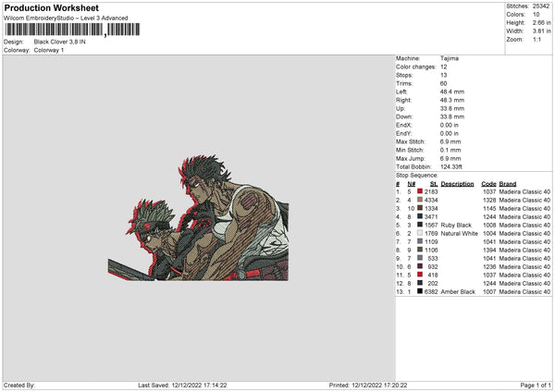Click the Total Bobbin value 124.33ft

pyautogui.click(x=451, y=166)
